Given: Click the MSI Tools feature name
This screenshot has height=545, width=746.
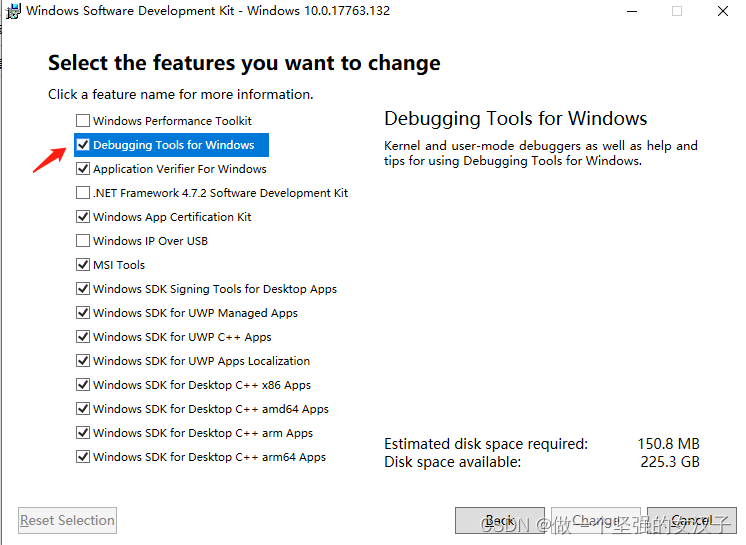Looking at the screenshot, I should (119, 265).
